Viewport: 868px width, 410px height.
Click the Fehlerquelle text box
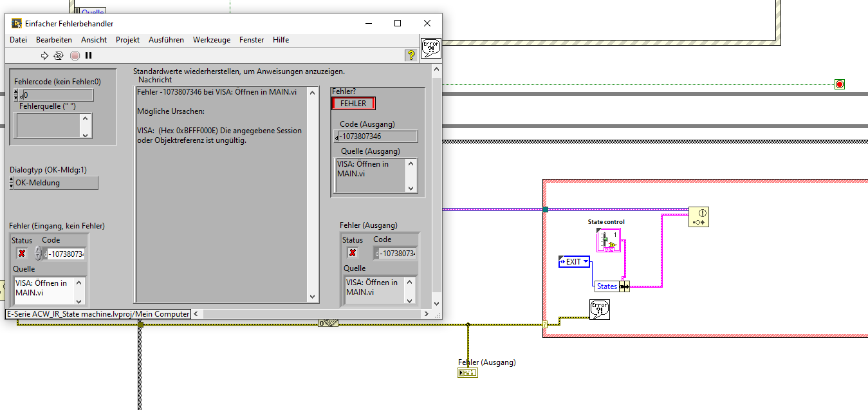pyautogui.click(x=49, y=125)
